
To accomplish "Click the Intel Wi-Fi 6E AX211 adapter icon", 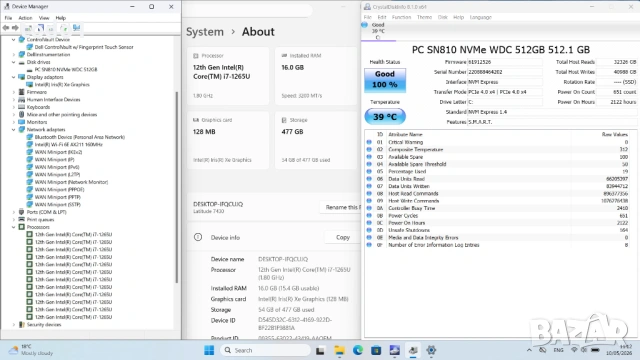I will pyautogui.click(x=30, y=144).
